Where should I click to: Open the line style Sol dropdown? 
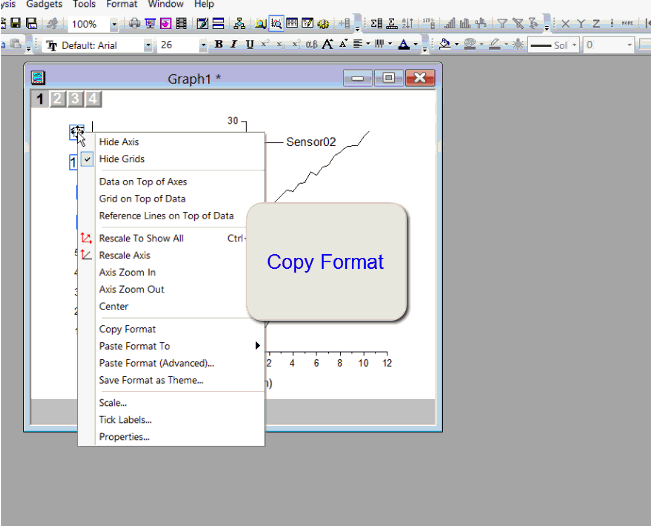575,45
